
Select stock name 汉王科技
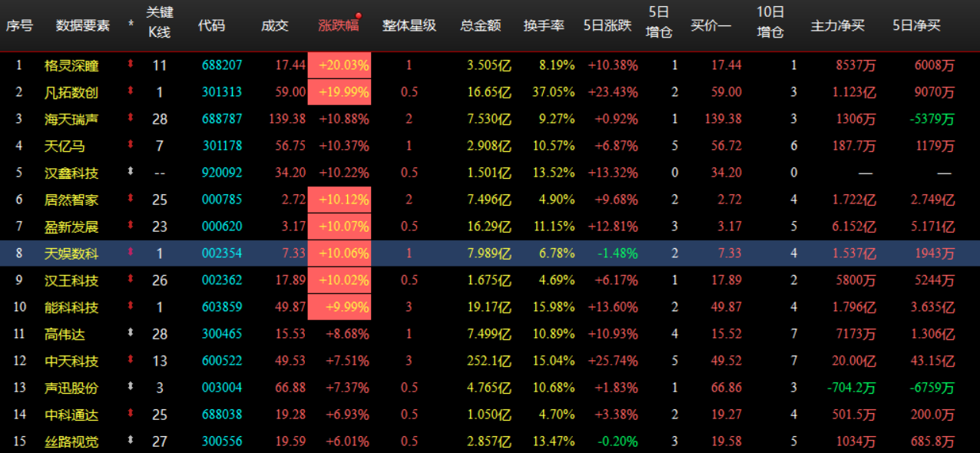pos(71,280)
